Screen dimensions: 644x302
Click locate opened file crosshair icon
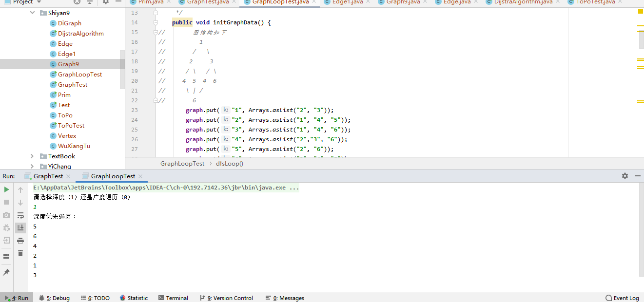point(77,2)
